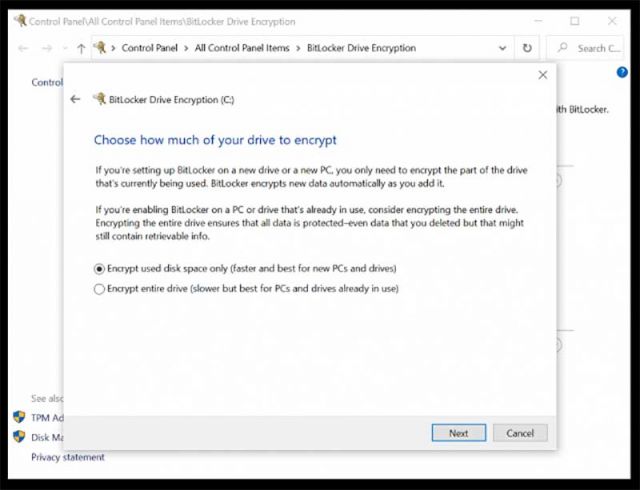
Task: Open Recent locations dropdown next to Forward arrow
Action: (x=64, y=49)
